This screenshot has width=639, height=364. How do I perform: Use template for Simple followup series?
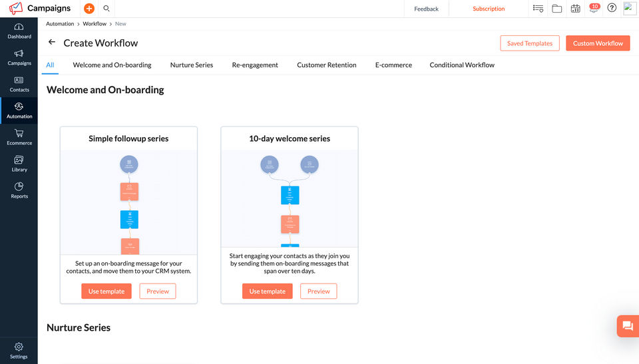coord(106,291)
